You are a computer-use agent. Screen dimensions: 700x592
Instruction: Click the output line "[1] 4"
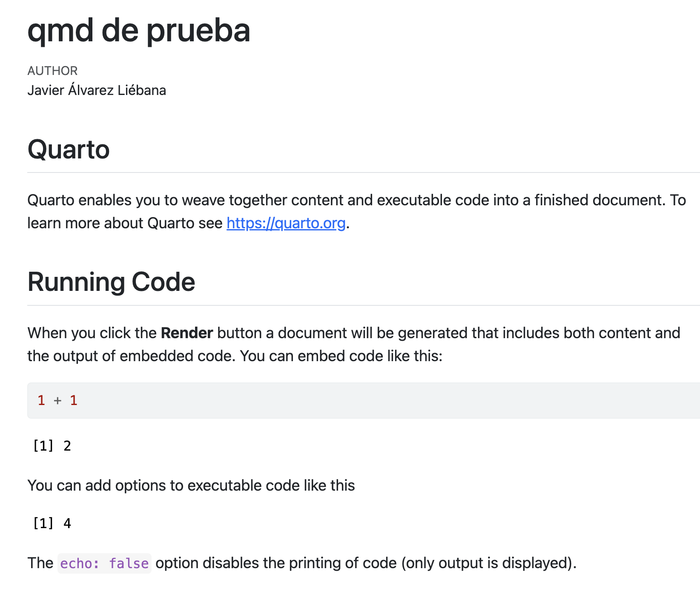(52, 523)
